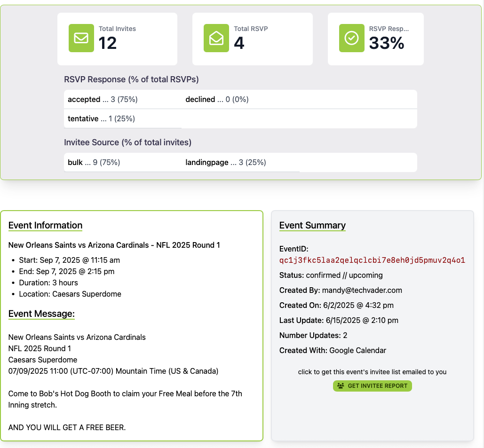Click the RSVP Response checkmark circle icon
484x448 pixels.
point(351,38)
